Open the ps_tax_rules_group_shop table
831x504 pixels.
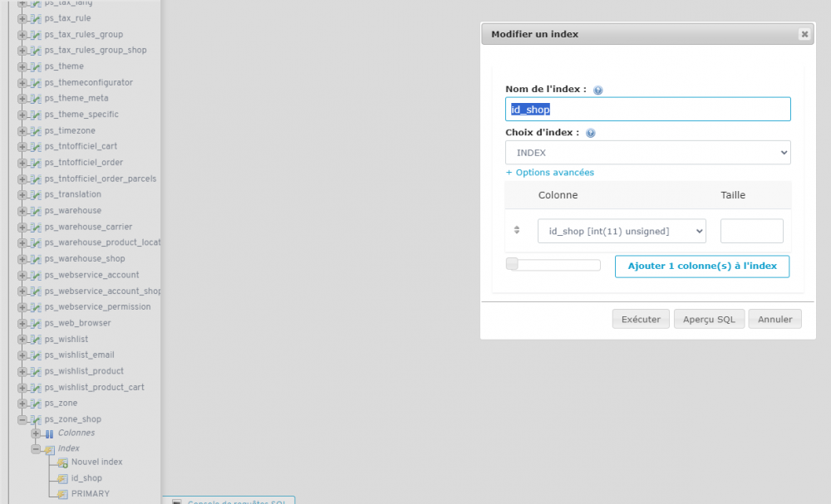[96, 51]
